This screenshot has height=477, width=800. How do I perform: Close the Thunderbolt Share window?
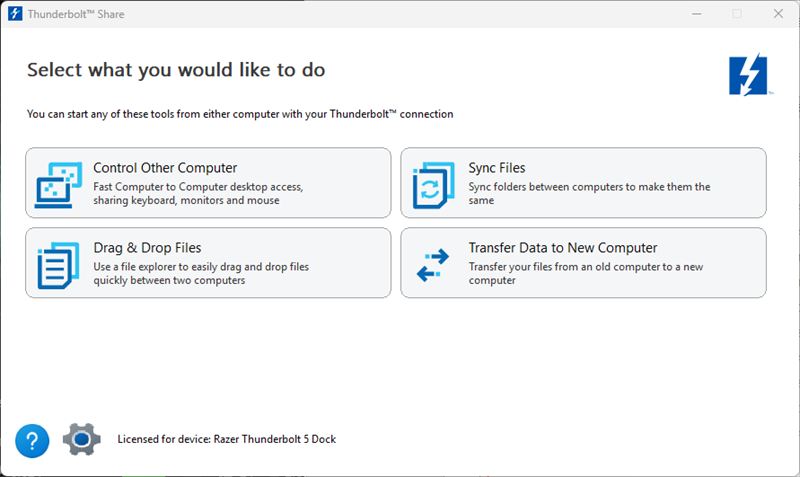click(779, 14)
